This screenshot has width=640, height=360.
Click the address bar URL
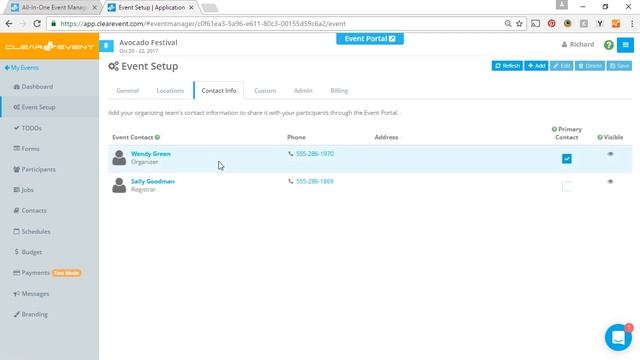[203, 24]
